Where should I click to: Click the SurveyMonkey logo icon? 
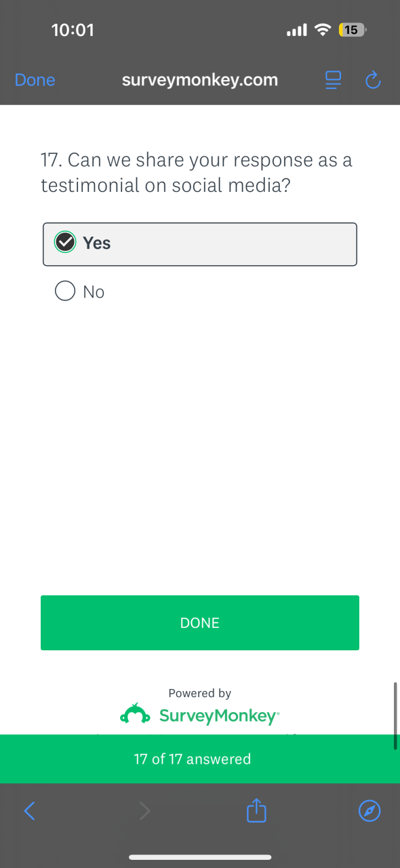pos(134,714)
